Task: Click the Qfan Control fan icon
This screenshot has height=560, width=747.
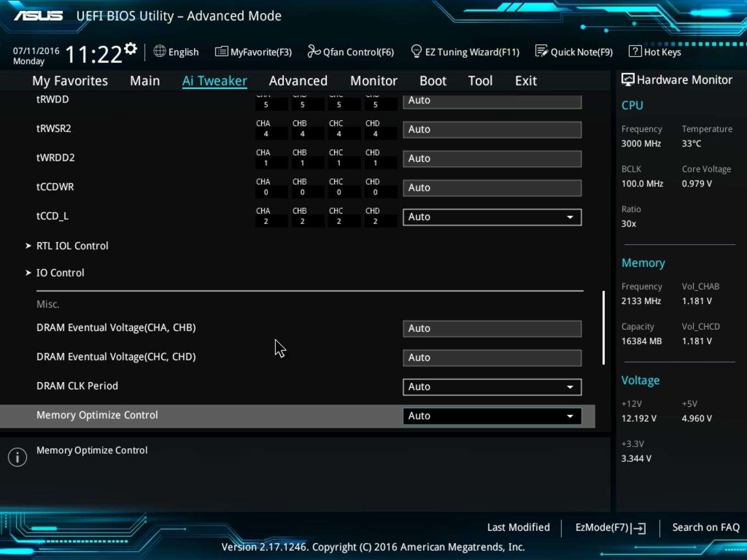Action: point(314,51)
